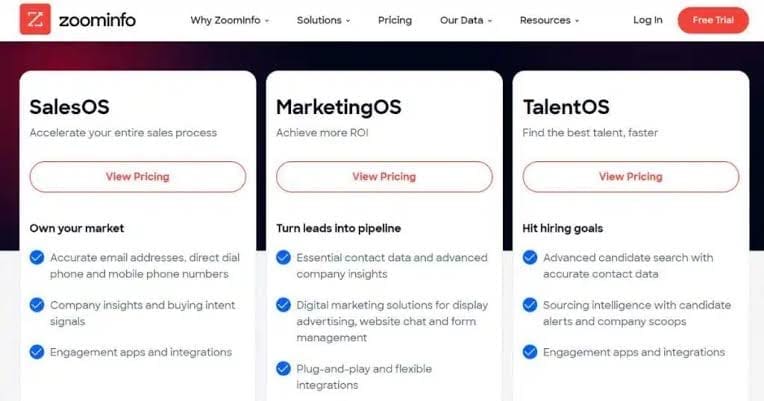Go to the Pricing menu item

[395, 20]
